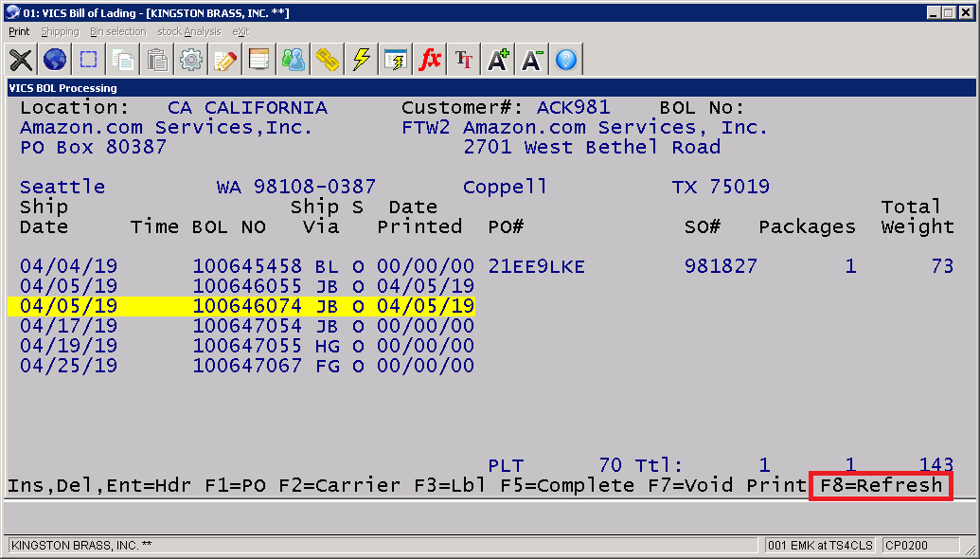Click F7=Void Print function label
This screenshot has width=980, height=559.
click(x=727, y=485)
